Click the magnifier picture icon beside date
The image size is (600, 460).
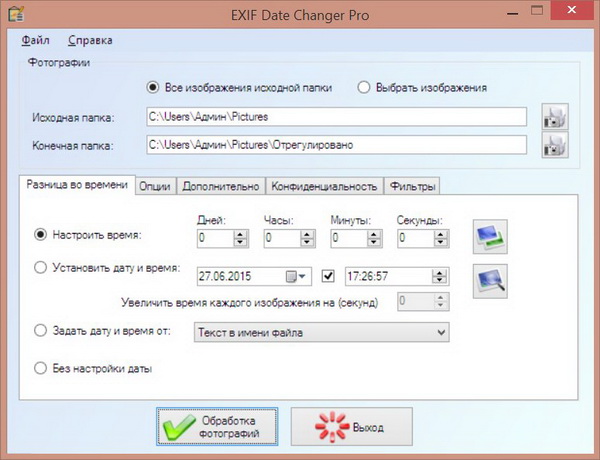click(491, 276)
